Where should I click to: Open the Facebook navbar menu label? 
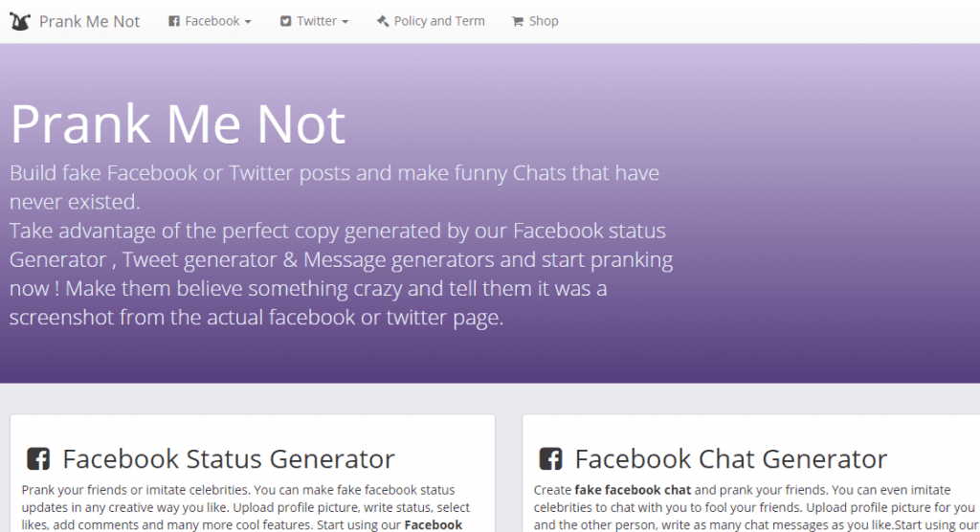point(212,21)
